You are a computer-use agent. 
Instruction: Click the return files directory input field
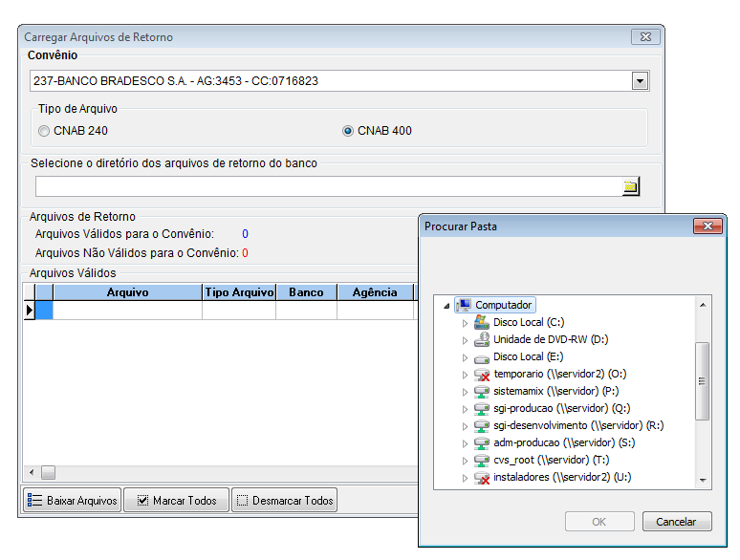click(327, 186)
